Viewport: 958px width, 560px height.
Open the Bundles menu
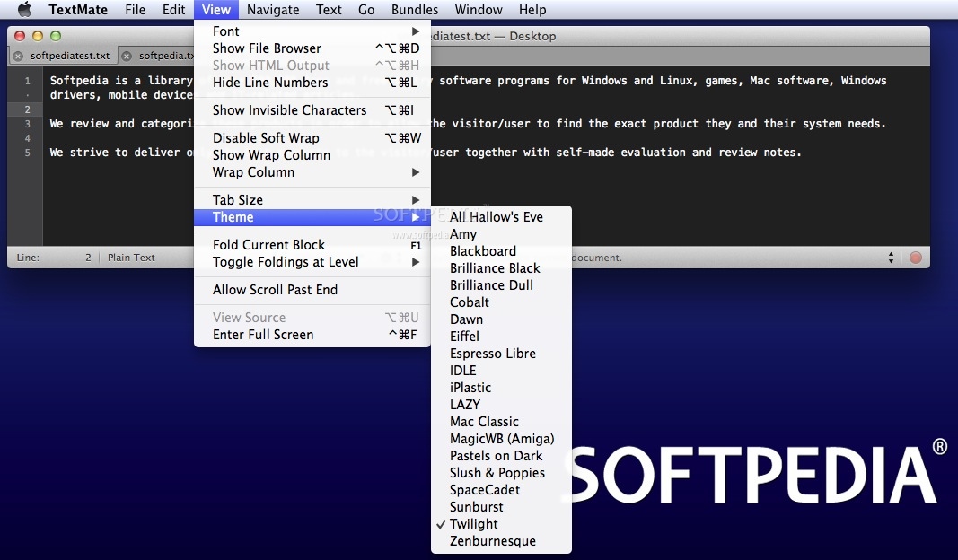click(415, 10)
